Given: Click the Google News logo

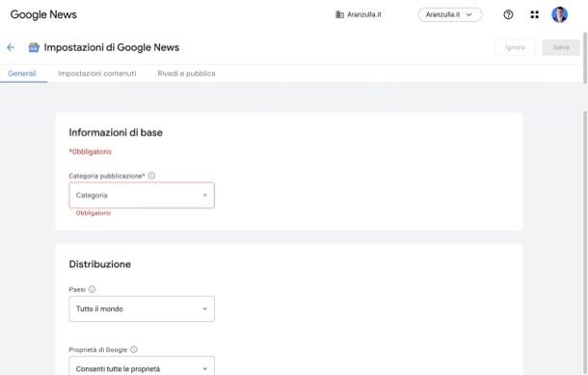Looking at the screenshot, I should coord(43,14).
